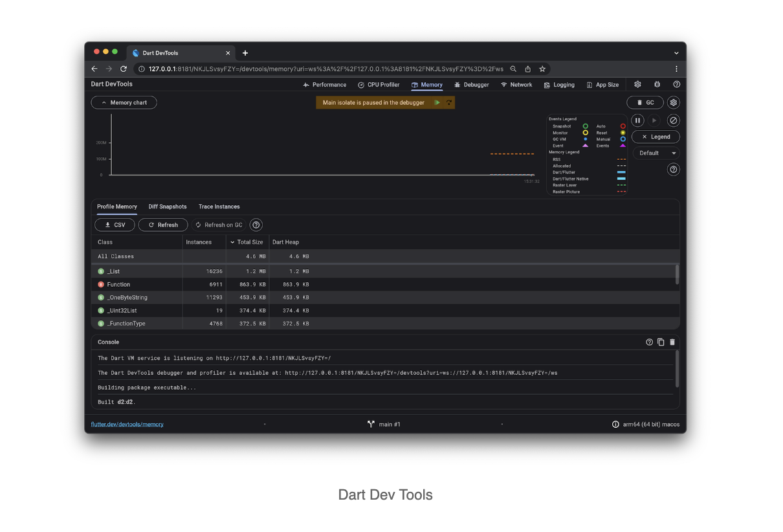Collapse the Memory chart
Screen dimensions: 783x532
(x=124, y=102)
